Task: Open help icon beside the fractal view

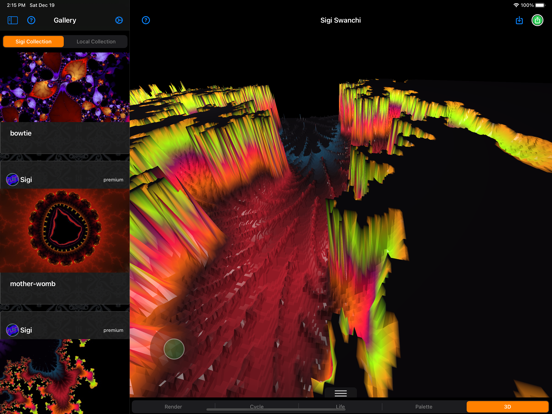Action: [x=146, y=20]
